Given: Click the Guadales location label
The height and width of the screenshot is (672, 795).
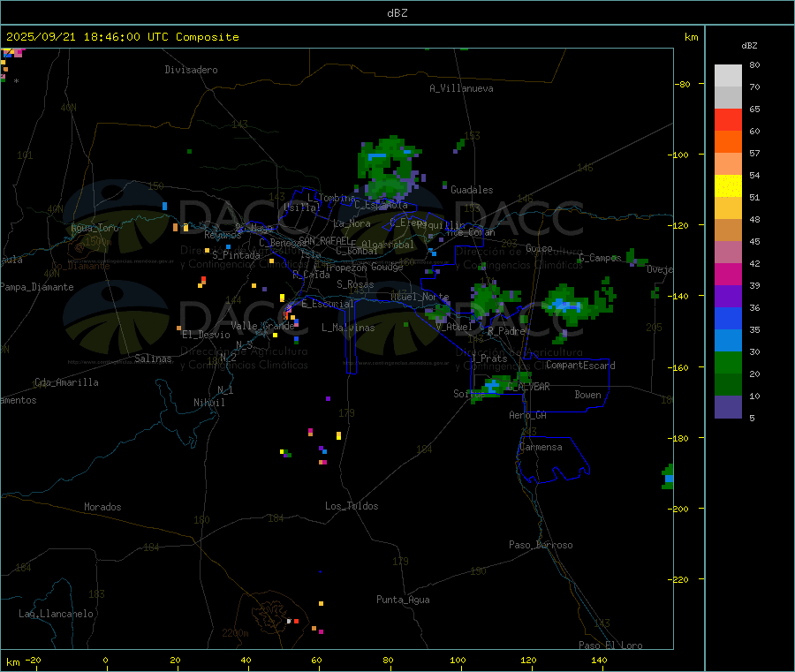Looking at the screenshot, I should 472,190.
